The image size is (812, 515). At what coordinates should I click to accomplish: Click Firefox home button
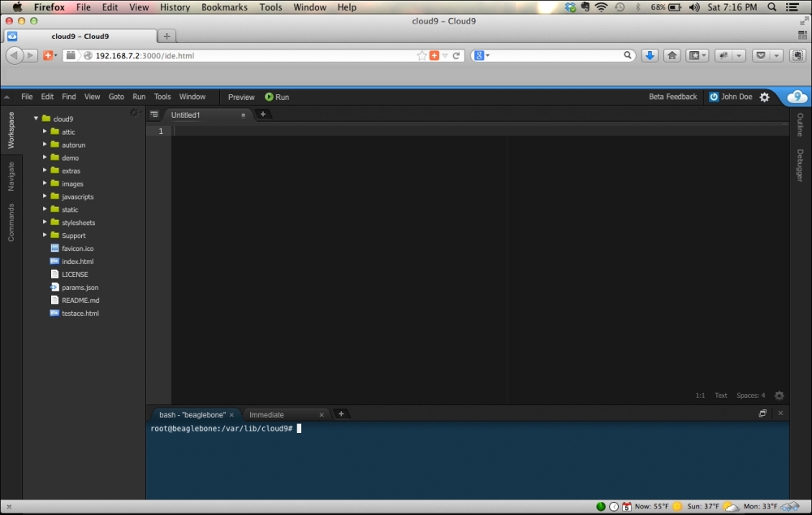click(672, 55)
